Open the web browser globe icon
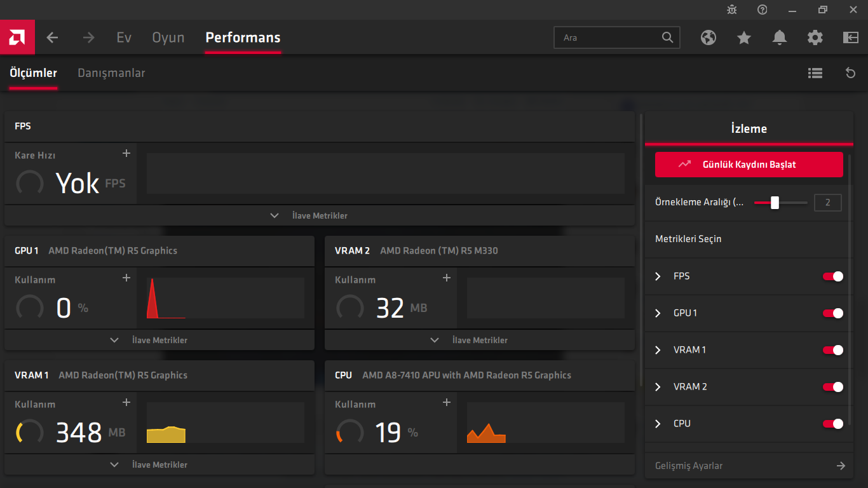The height and width of the screenshot is (488, 868). pos(709,37)
